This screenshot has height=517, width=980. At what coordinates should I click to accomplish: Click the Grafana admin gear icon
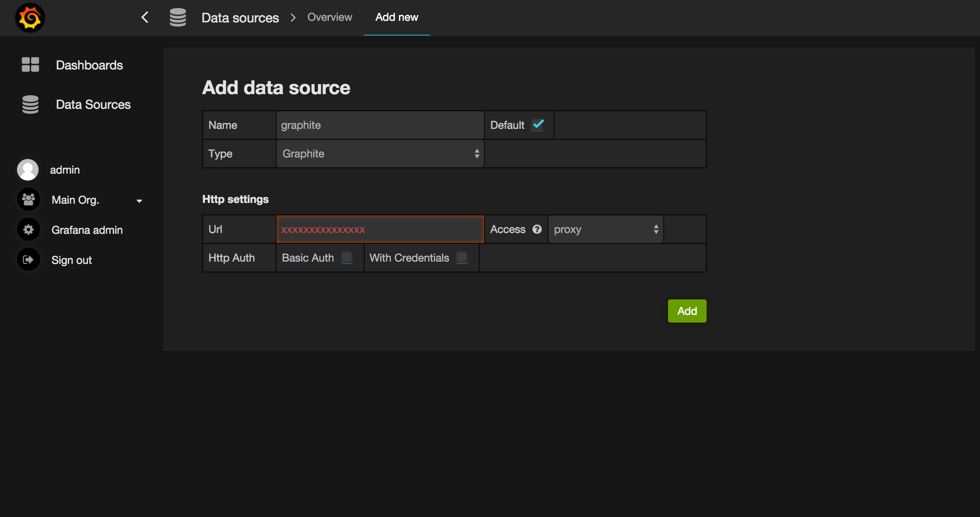point(28,230)
